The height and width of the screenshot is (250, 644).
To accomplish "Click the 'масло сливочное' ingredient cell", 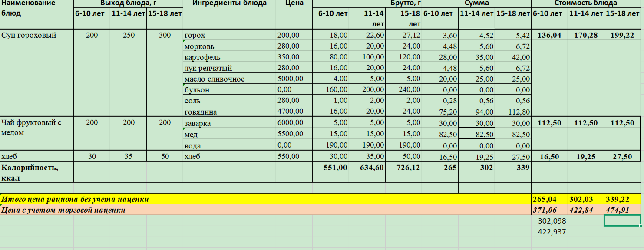I will tap(215, 79).
